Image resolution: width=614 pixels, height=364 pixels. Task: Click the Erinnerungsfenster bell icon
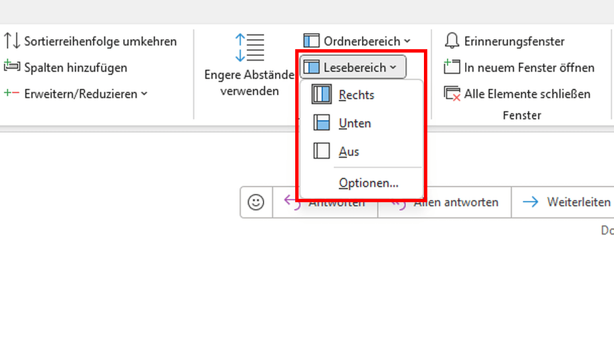click(452, 40)
